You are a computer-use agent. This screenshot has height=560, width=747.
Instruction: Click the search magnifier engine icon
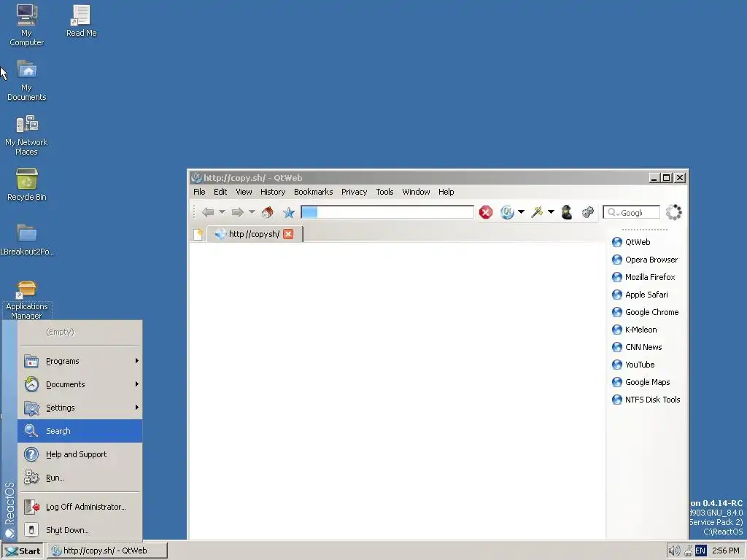tap(613, 212)
